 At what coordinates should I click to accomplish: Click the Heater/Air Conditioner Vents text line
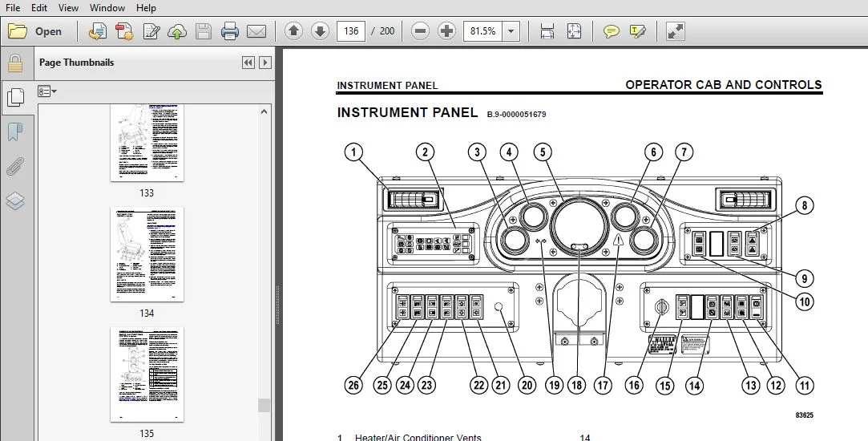pos(418,437)
